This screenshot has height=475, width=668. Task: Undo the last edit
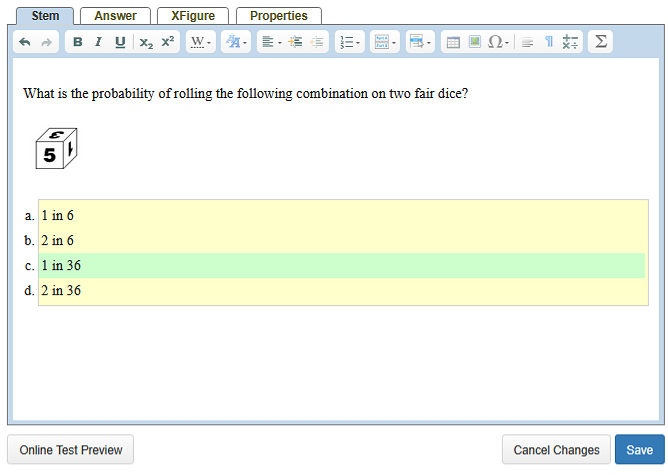pyautogui.click(x=25, y=42)
